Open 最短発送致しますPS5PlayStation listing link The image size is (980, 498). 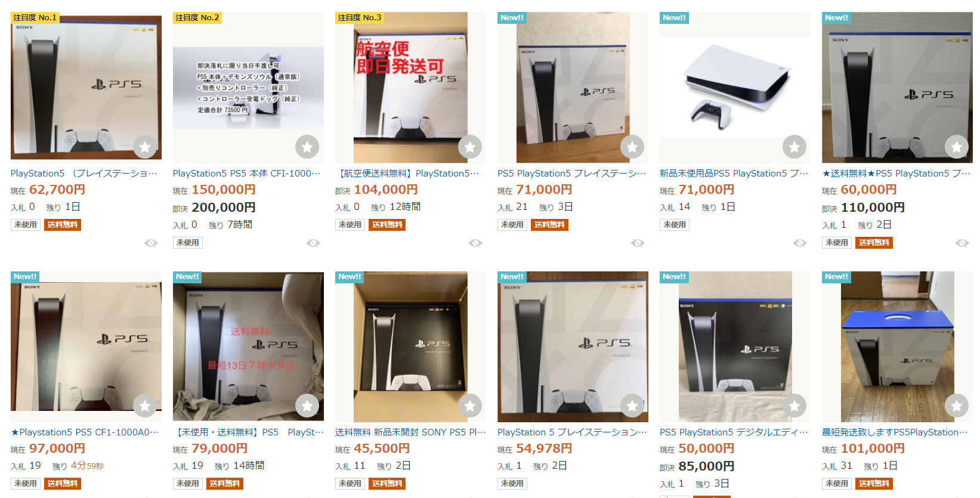pos(895,432)
